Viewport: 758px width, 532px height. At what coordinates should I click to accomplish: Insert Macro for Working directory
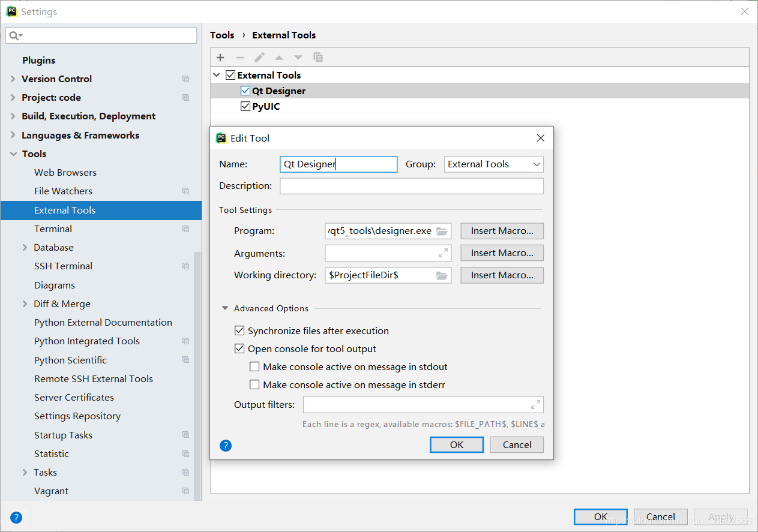[x=502, y=275]
